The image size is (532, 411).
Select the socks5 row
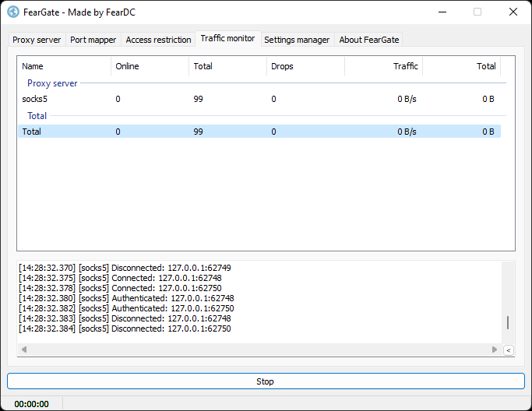[x=259, y=99]
